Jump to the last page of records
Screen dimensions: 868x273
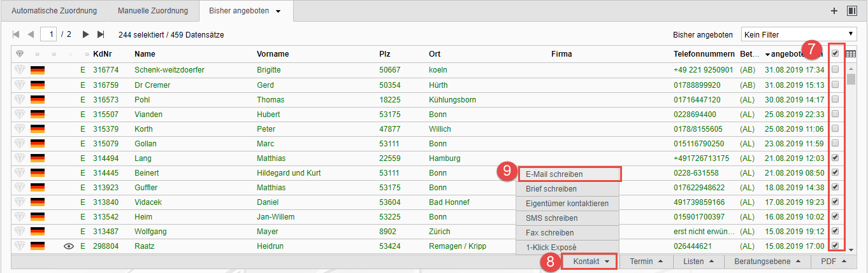101,34
